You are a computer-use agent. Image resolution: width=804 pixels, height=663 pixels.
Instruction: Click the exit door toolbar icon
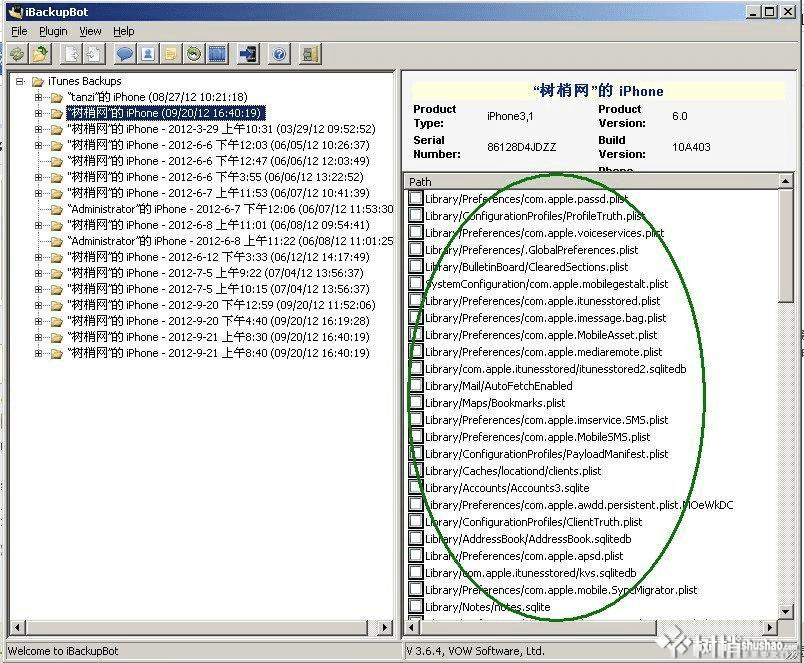(310, 54)
